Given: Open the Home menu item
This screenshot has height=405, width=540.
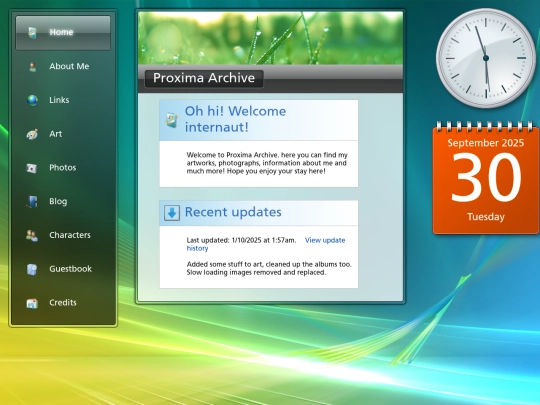Looking at the screenshot, I should [63, 33].
